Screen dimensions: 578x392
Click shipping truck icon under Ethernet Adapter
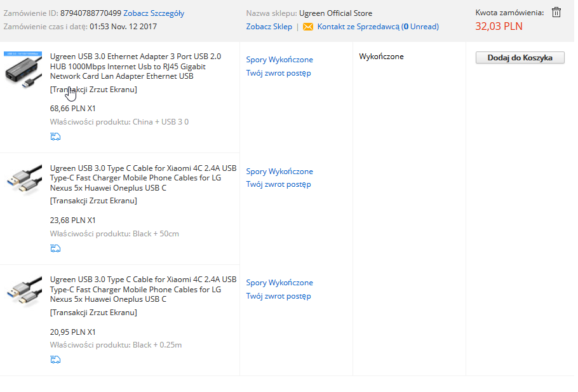[x=55, y=137]
